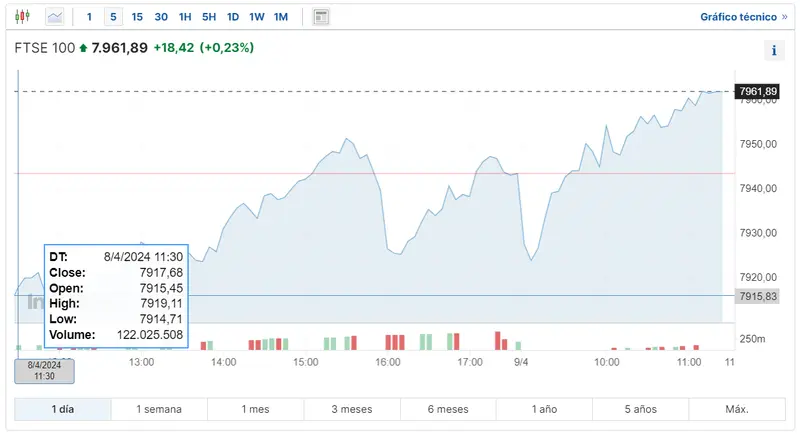
Task: Select the 1 minute interval
Action: coord(89,17)
